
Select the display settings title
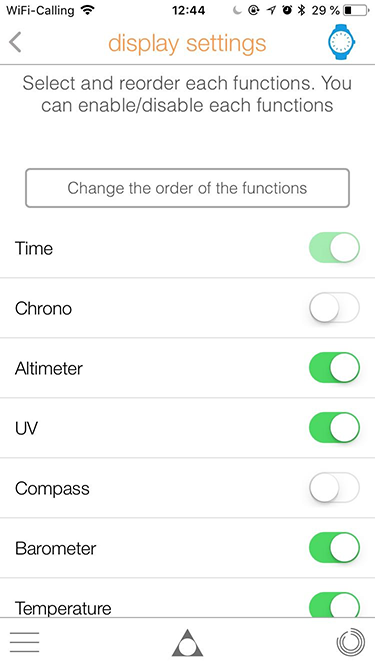click(x=187, y=43)
